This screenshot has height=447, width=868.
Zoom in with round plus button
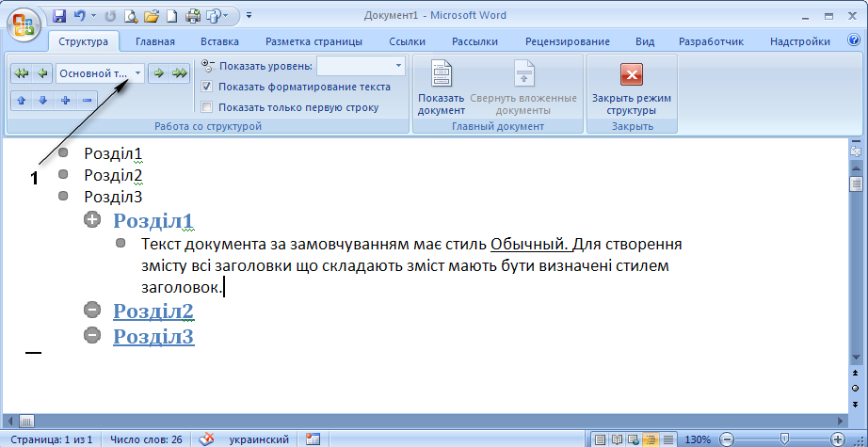837,439
